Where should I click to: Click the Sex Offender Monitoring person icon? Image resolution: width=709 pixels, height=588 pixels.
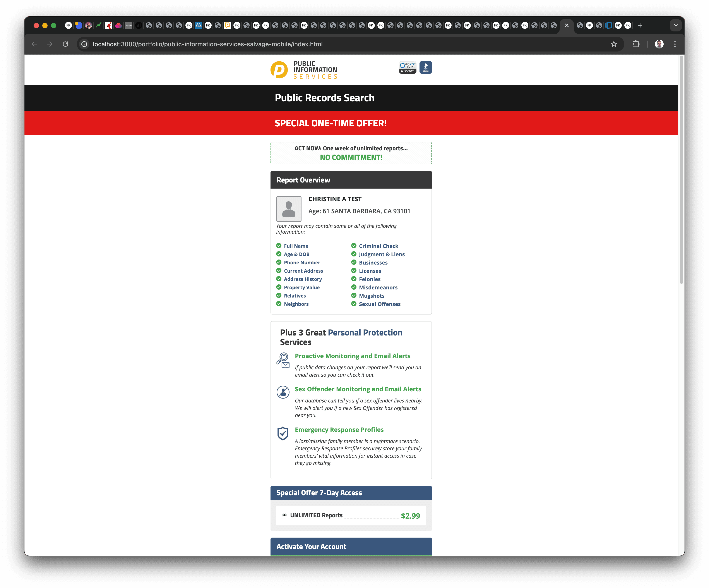pyautogui.click(x=283, y=392)
